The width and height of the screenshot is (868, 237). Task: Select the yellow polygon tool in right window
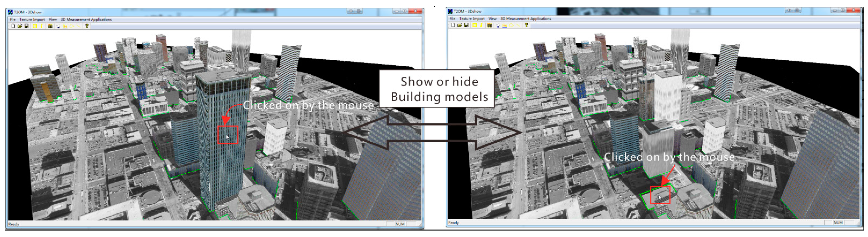(x=512, y=25)
